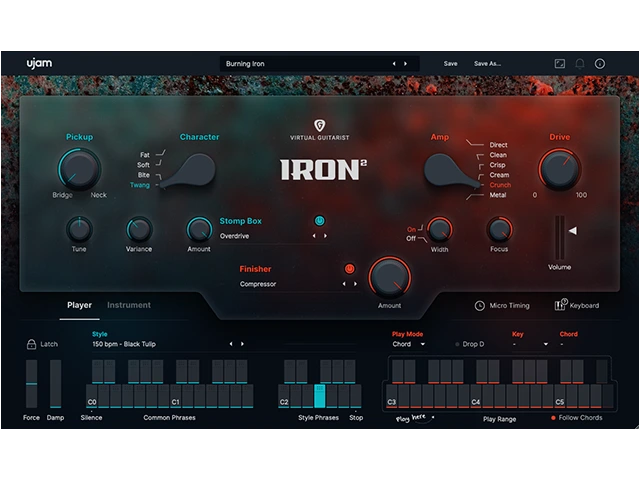The width and height of the screenshot is (640, 480).
Task: Click the highlighted Style Phrases key
Action: tap(320, 396)
